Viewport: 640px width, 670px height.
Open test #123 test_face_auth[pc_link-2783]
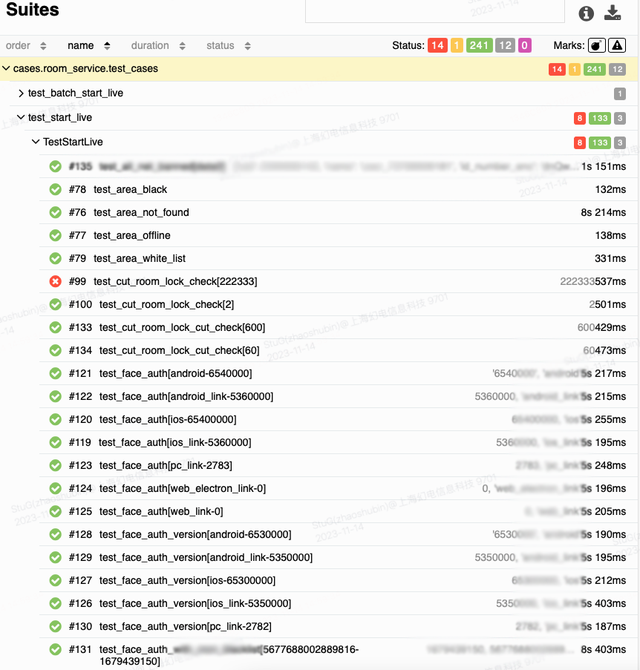pyautogui.click(x=338, y=466)
